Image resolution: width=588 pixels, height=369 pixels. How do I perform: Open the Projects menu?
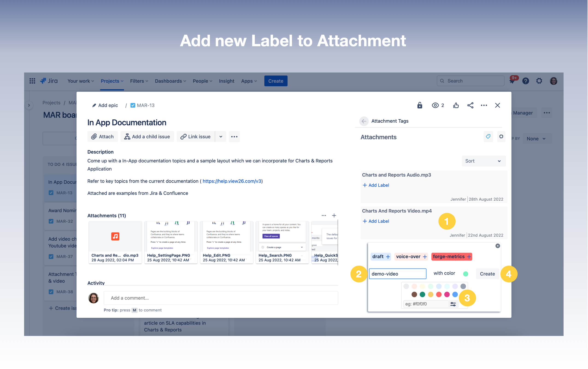point(112,81)
